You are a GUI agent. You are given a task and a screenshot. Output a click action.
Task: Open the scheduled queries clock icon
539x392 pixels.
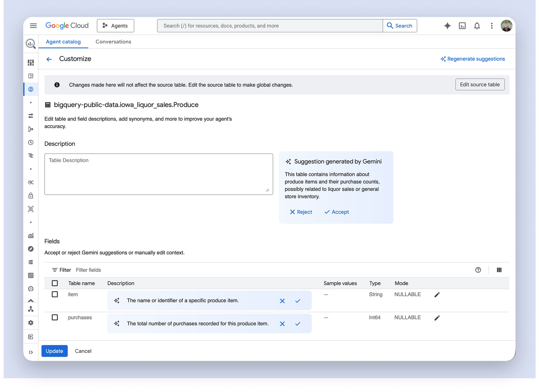click(x=31, y=142)
